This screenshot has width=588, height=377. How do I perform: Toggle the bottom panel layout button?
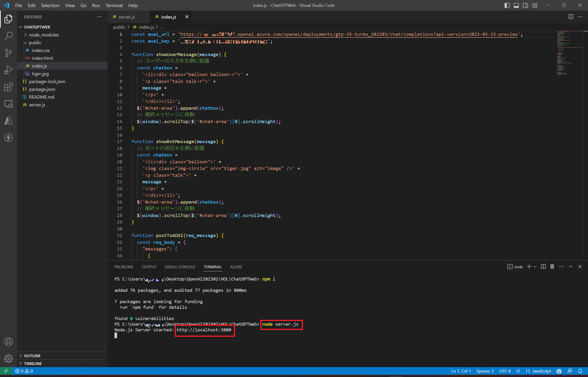[516, 5]
